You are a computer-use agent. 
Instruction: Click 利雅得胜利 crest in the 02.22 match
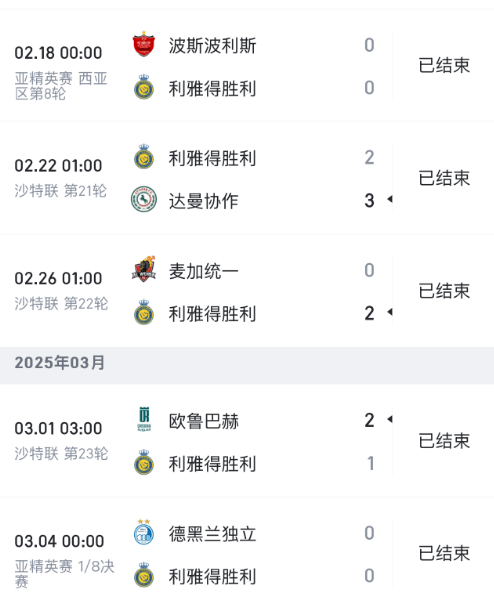pyautogui.click(x=144, y=156)
